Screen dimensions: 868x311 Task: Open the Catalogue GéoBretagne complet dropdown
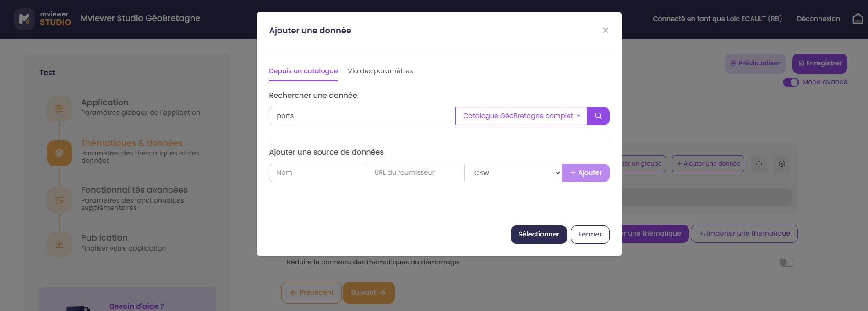[521, 116]
